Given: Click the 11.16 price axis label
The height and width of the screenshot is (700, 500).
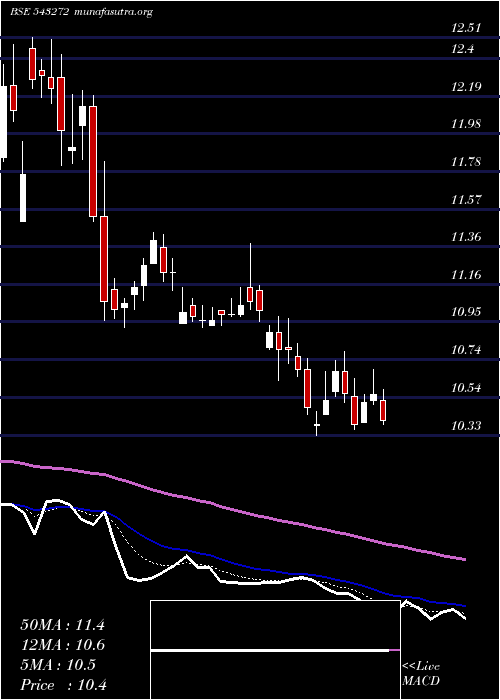Looking at the screenshot, I should coord(466,275).
